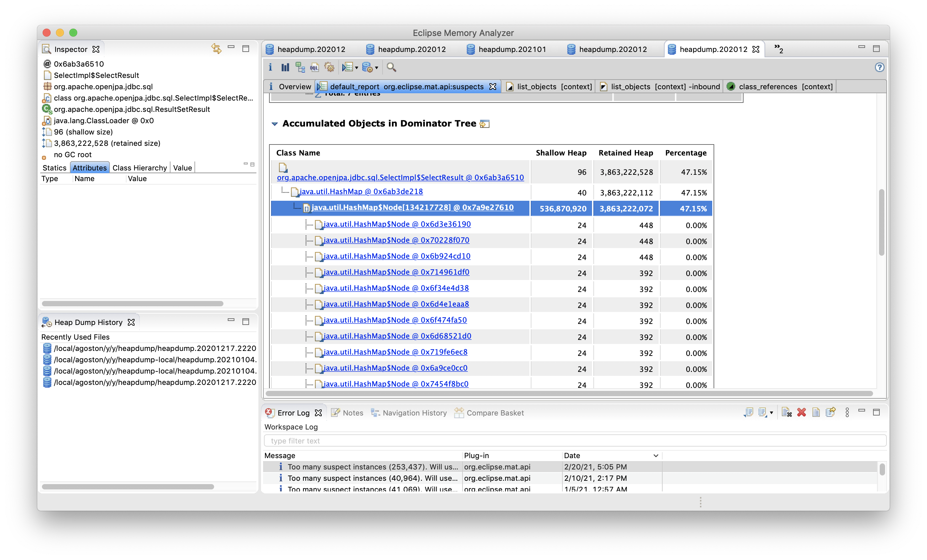Open the Compare Basket tab
Image resolution: width=927 pixels, height=560 pixels.
click(489, 413)
